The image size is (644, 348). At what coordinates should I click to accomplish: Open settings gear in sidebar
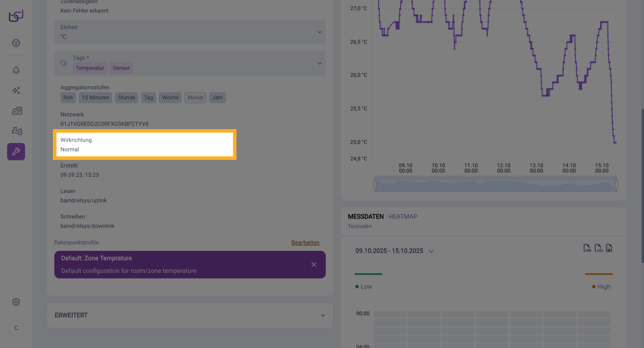[x=16, y=302]
